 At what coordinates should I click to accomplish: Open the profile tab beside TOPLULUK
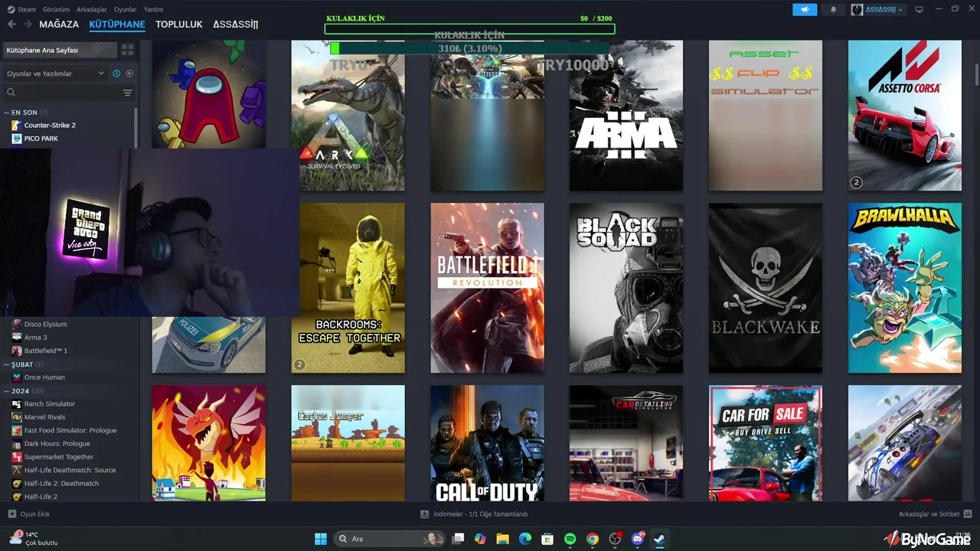tap(236, 24)
